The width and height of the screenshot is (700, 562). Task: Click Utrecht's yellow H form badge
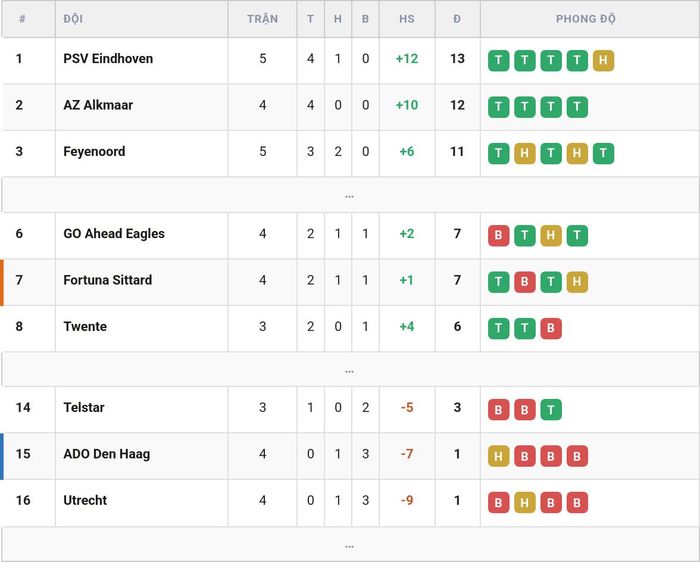pos(525,502)
